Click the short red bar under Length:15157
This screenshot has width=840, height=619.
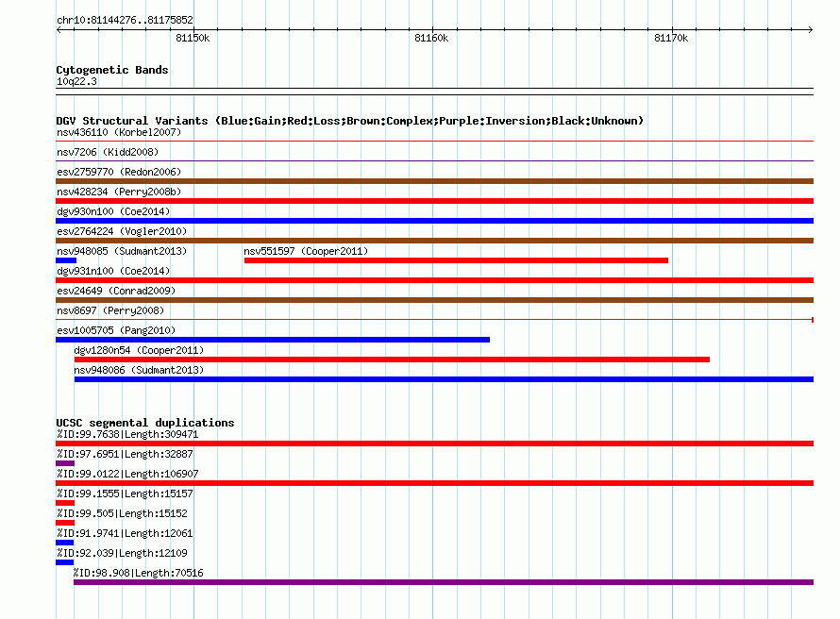click(x=65, y=503)
